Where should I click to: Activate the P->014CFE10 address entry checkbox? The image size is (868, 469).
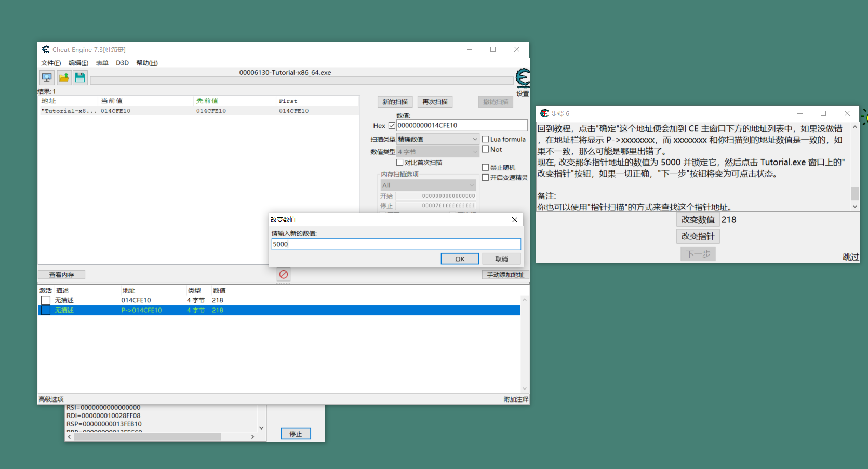(45, 310)
